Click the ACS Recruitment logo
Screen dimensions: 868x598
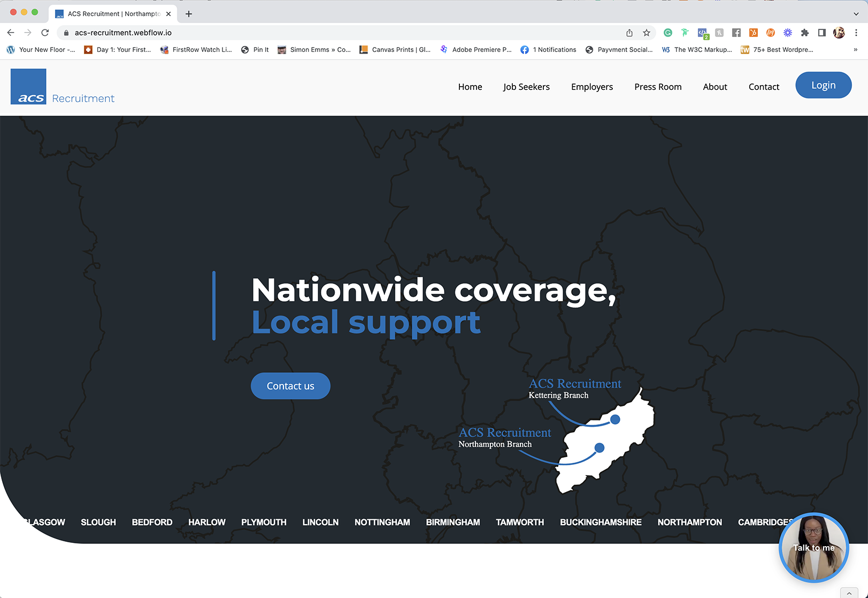(63, 87)
